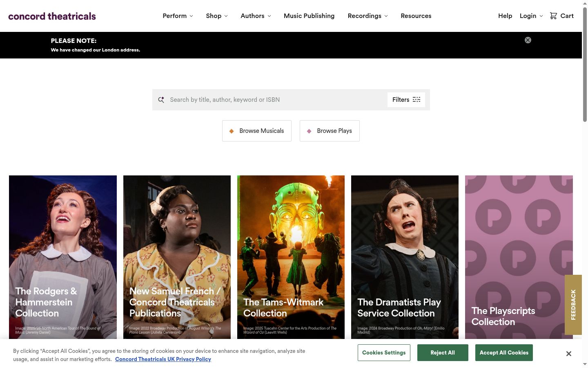Open search Filters
This screenshot has width=588, height=368.
coord(406,100)
